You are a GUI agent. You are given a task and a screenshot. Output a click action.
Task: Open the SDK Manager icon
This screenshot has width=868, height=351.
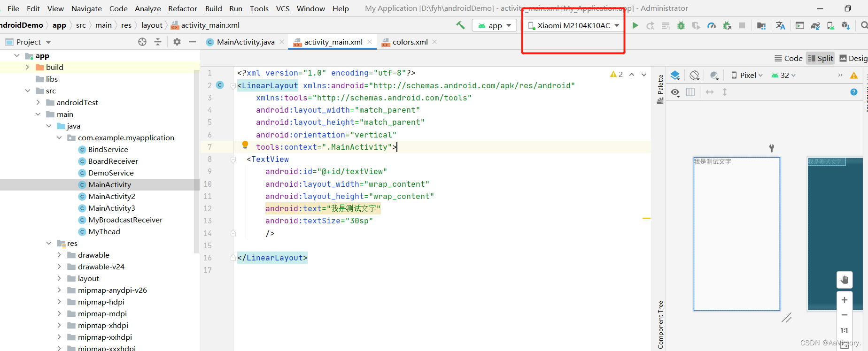(846, 26)
